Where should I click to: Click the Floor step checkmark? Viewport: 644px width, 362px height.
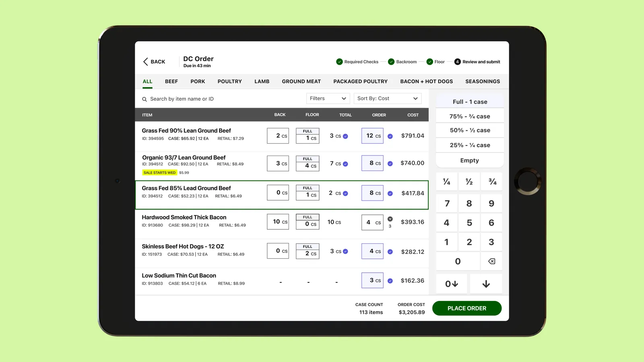click(x=429, y=62)
